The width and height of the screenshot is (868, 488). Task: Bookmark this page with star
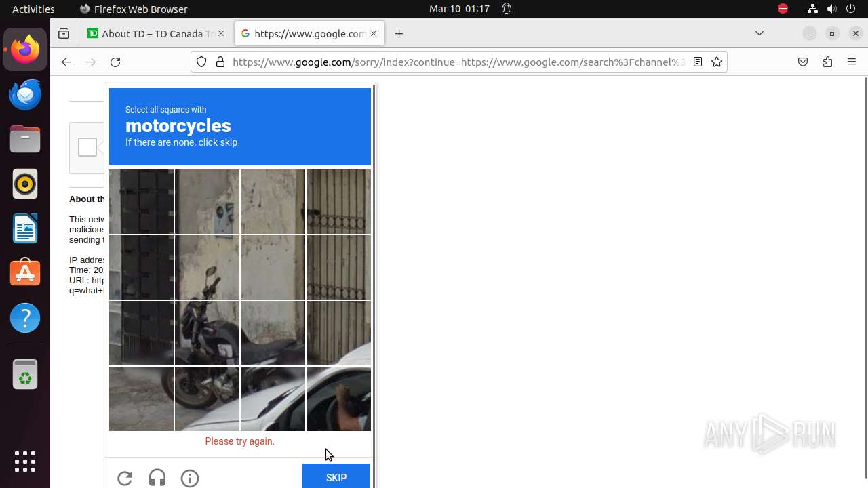(x=717, y=62)
